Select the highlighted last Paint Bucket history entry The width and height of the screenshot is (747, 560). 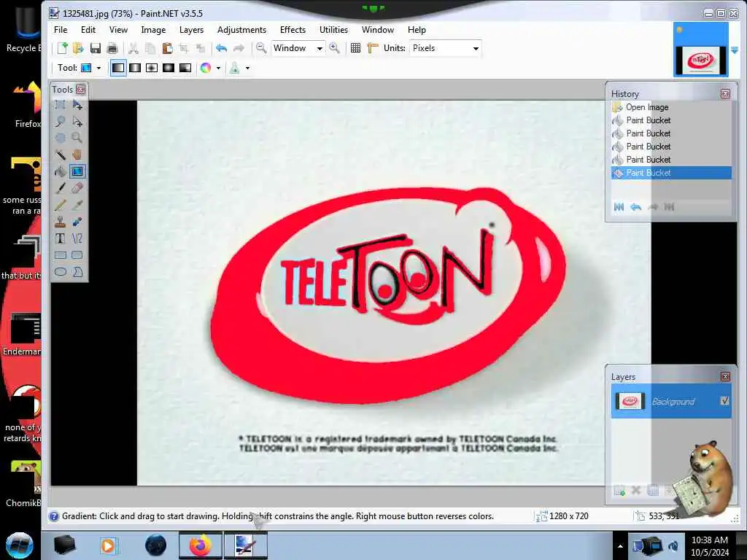click(x=671, y=173)
